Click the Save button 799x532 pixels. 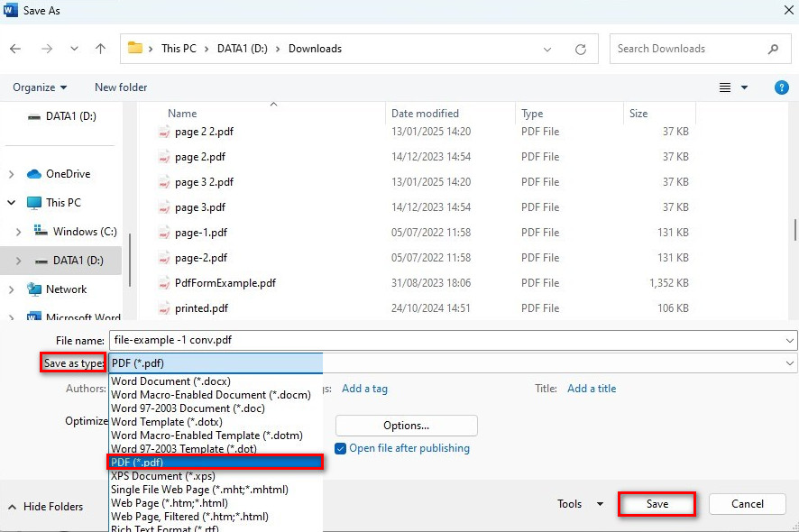pos(657,504)
